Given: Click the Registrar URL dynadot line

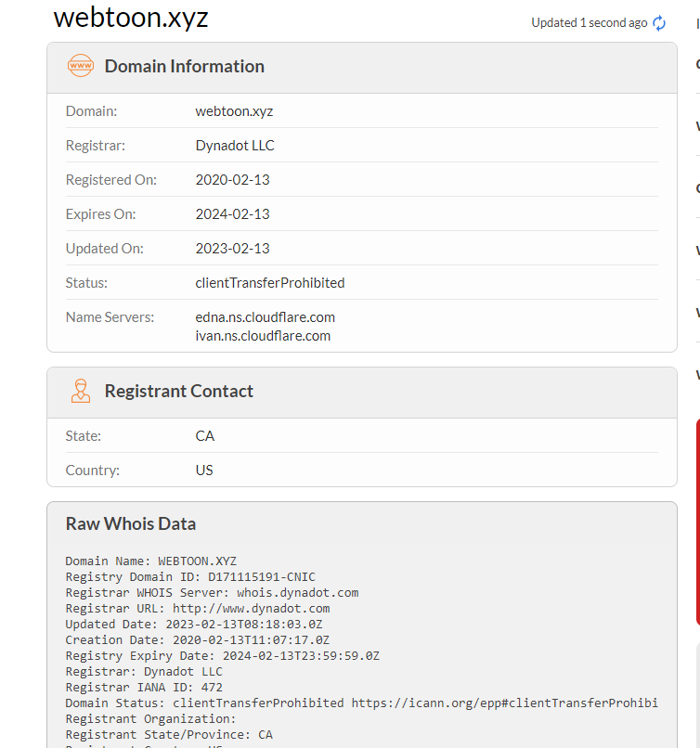Looking at the screenshot, I should (198, 608).
